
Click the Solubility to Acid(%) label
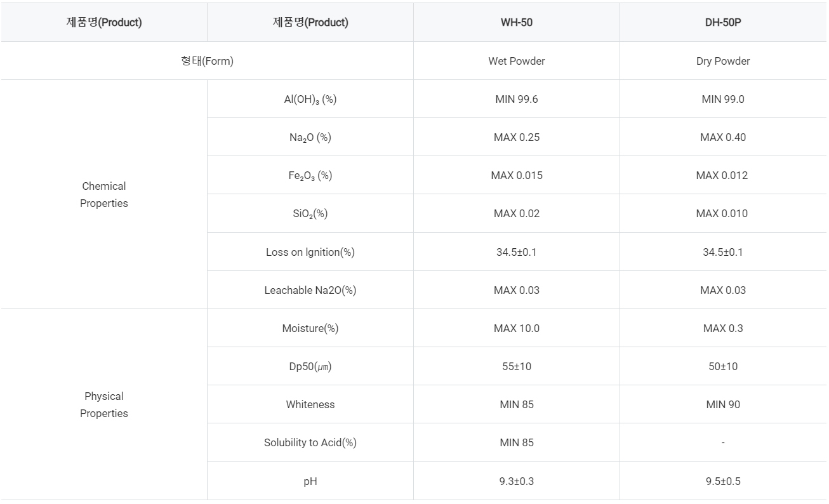310,442
